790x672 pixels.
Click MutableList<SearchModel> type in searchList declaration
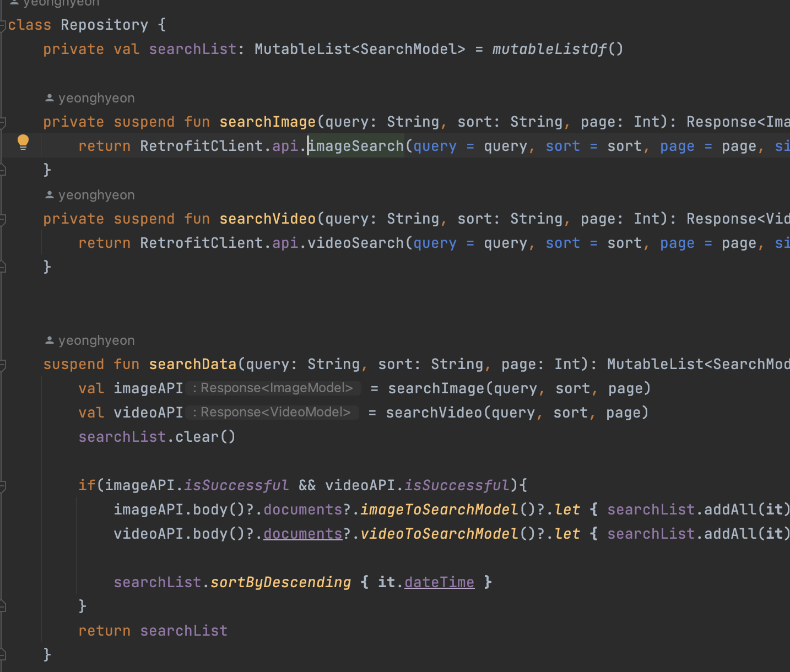point(360,49)
